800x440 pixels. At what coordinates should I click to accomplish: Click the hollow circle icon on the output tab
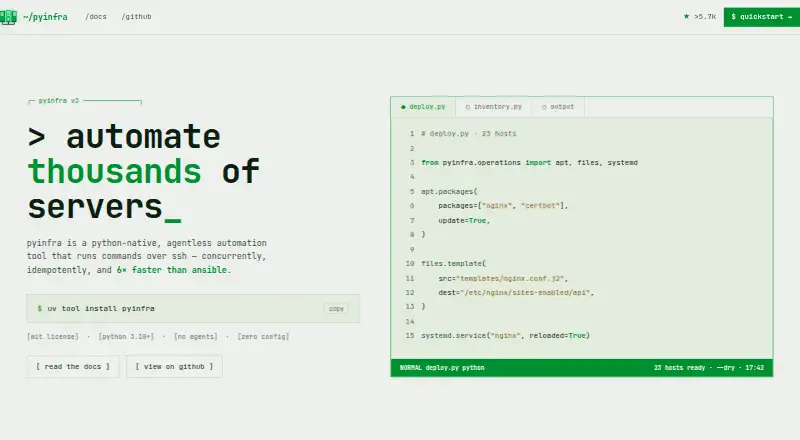pos(544,107)
